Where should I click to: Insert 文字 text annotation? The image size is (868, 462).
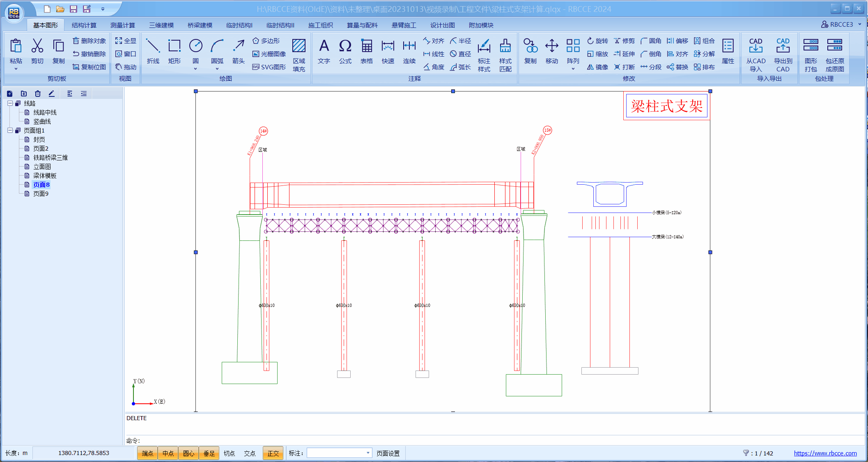pos(324,52)
